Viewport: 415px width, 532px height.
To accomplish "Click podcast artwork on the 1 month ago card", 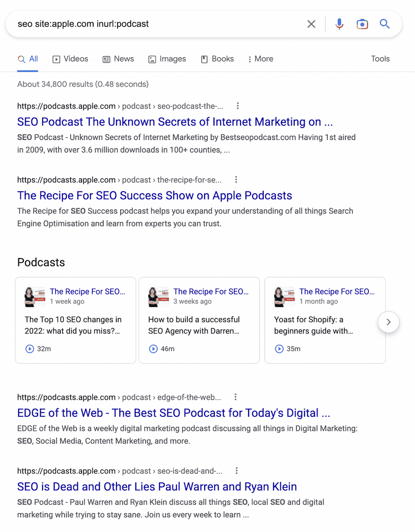I will point(285,297).
